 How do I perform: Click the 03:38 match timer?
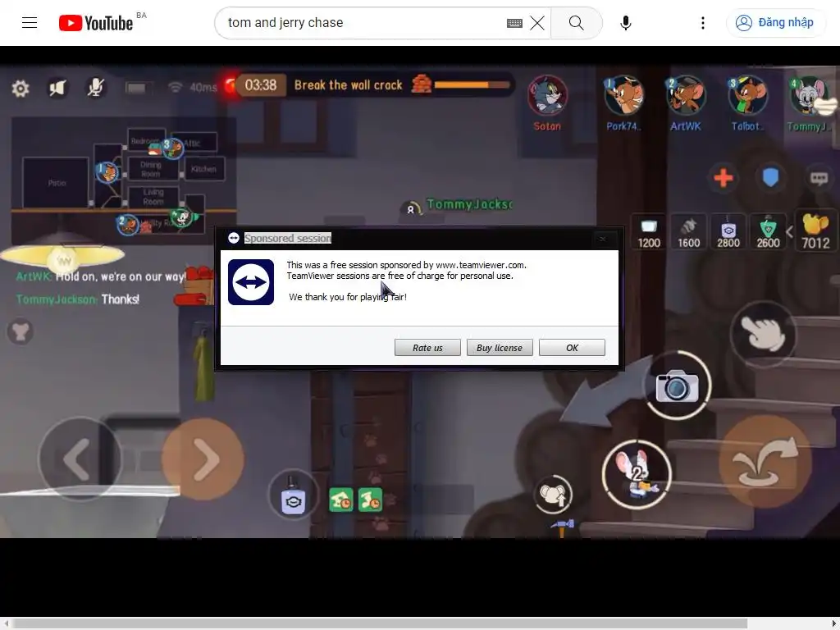coord(260,85)
